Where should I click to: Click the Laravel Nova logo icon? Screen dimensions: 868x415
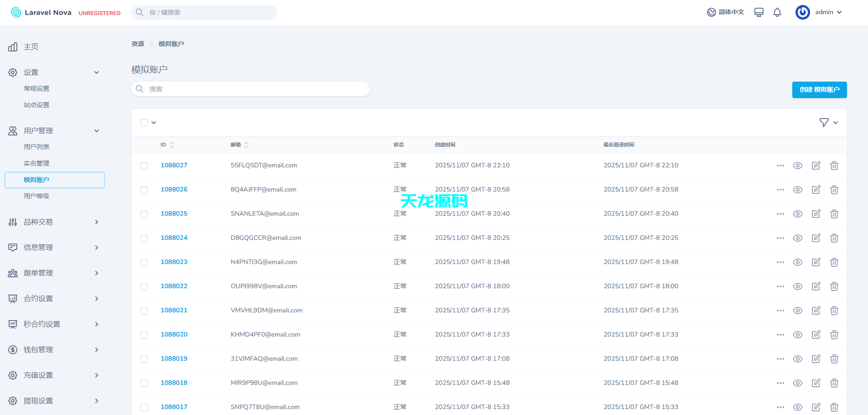click(x=16, y=12)
